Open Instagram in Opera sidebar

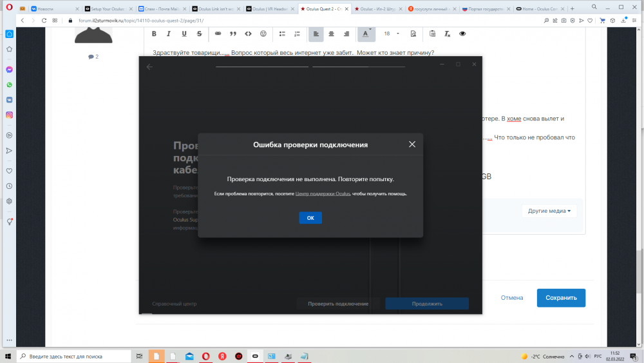[10, 115]
